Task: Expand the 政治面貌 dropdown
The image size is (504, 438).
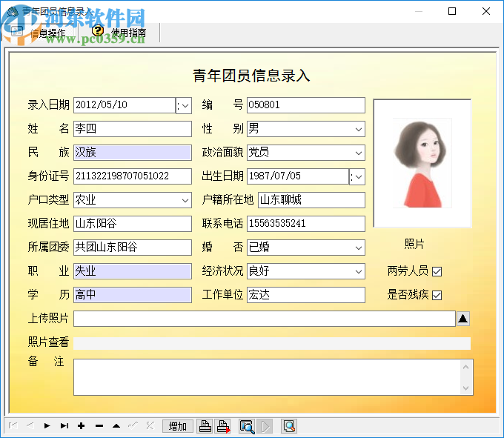Action: click(x=359, y=153)
